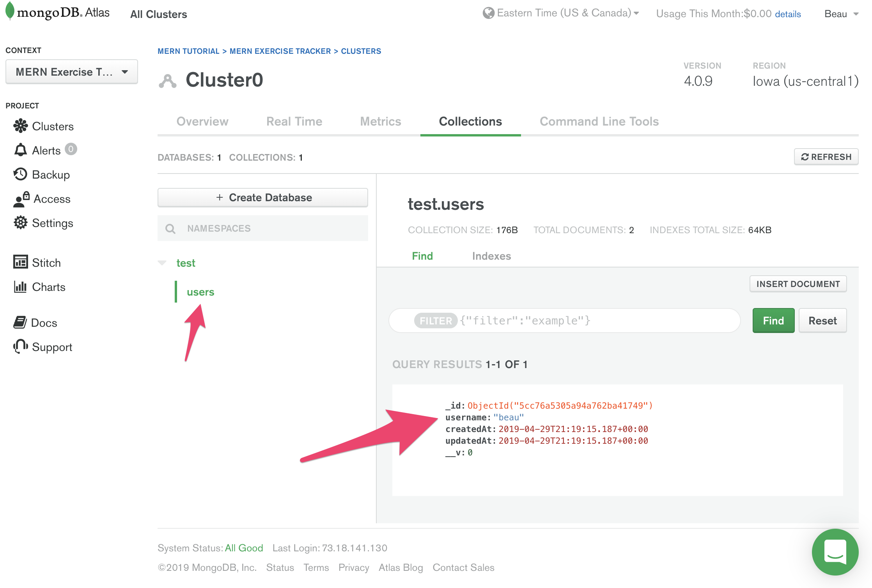This screenshot has height=588, width=872.
Task: Select the users collection
Action: (x=200, y=292)
